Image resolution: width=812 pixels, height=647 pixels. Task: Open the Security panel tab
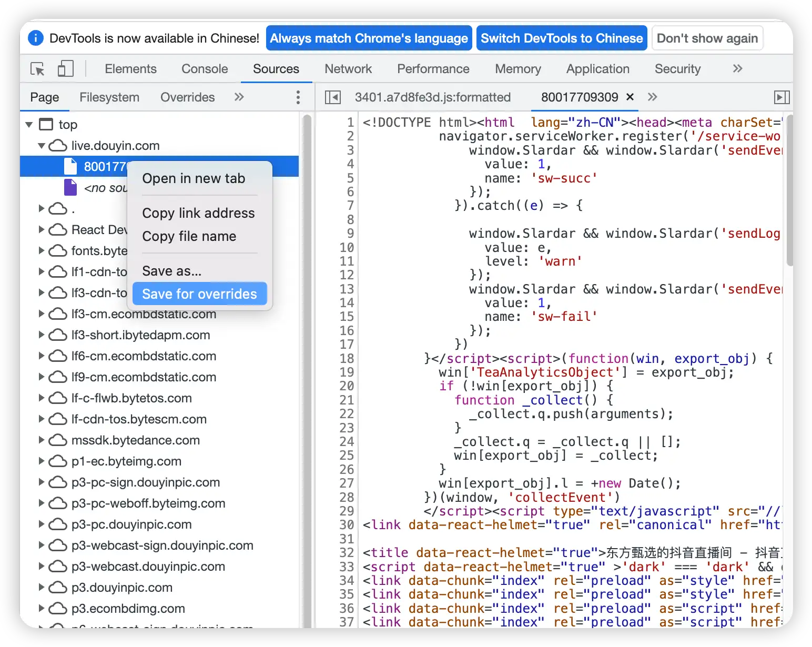677,69
